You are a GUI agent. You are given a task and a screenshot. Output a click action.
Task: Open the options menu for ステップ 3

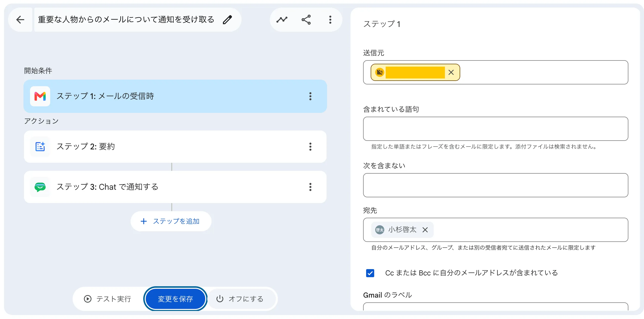tap(310, 187)
